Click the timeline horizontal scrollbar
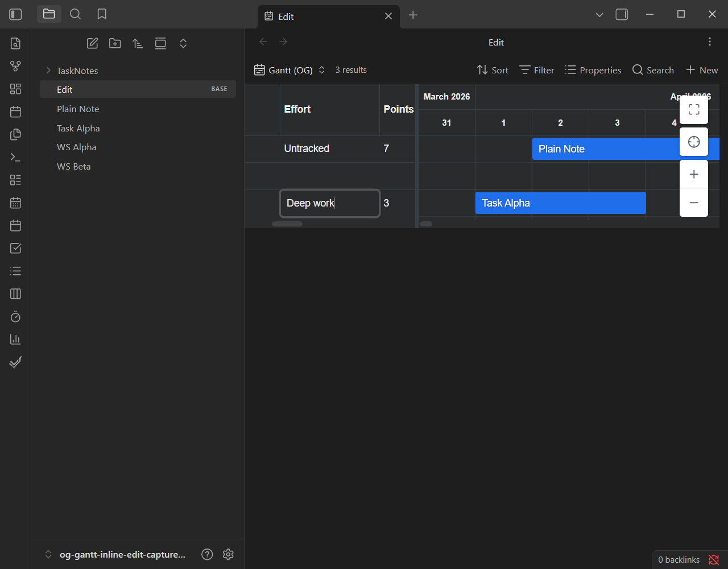The height and width of the screenshot is (569, 728). pos(426,224)
